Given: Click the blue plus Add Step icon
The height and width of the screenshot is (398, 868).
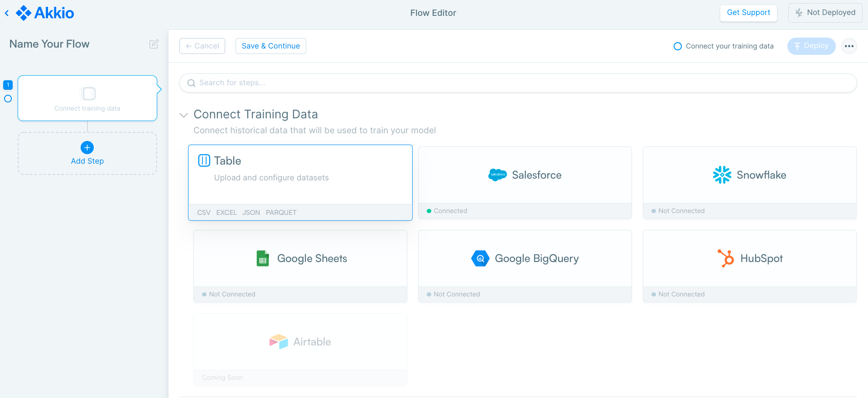Looking at the screenshot, I should coord(87,147).
